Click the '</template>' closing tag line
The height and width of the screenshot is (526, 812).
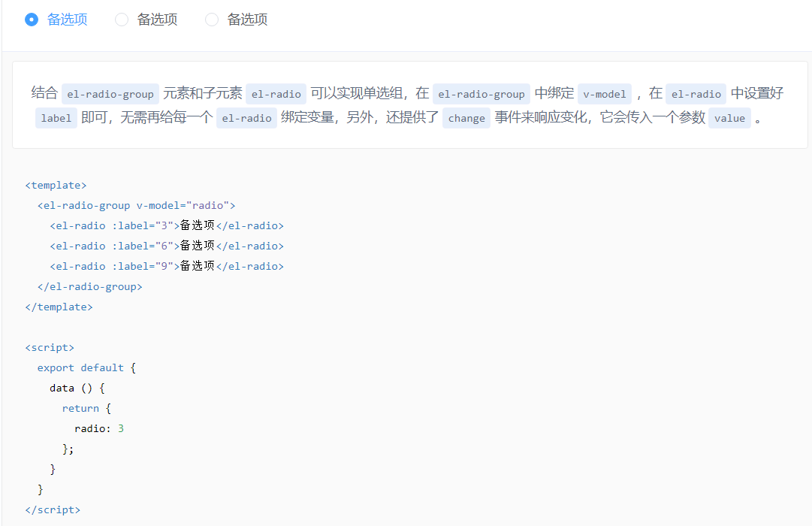tap(59, 307)
